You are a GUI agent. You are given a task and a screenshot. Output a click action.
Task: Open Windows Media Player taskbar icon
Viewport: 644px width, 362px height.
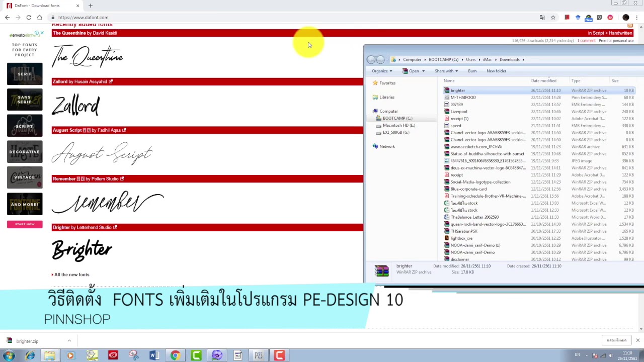click(x=70, y=355)
